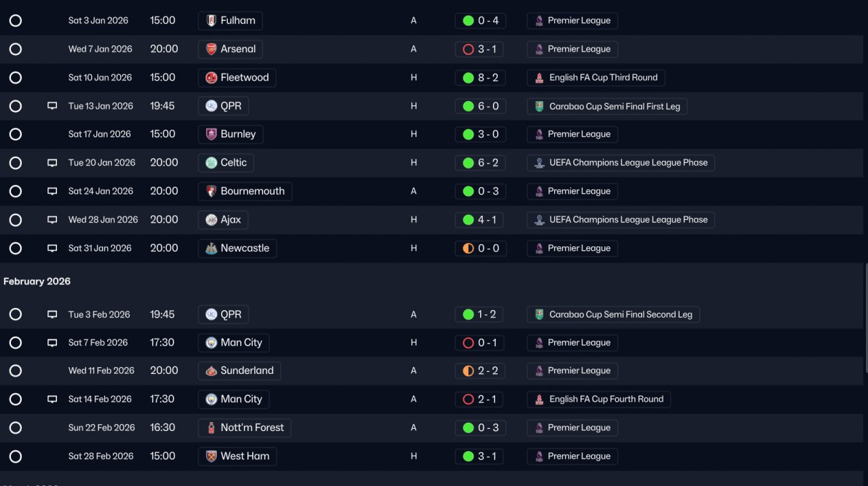Click the February 2026 month header

(x=37, y=281)
